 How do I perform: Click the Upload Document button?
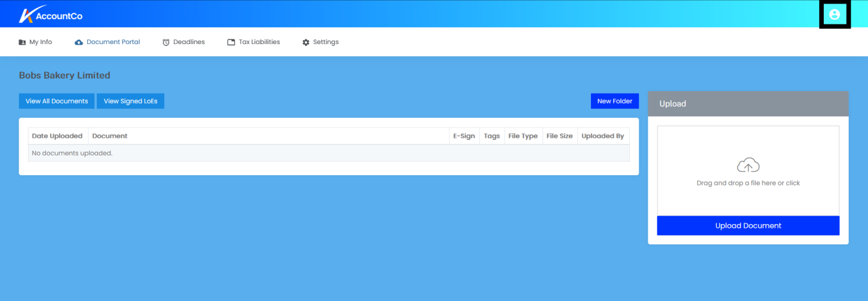748,225
